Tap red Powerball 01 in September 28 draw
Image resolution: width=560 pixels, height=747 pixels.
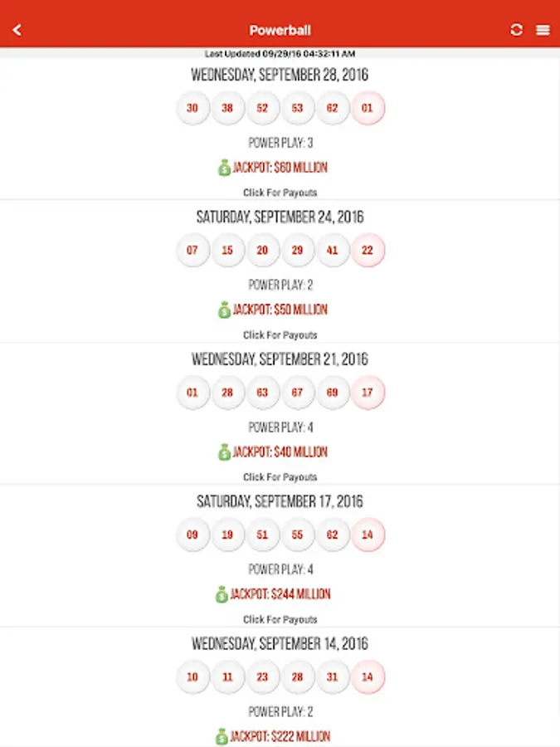coord(368,108)
